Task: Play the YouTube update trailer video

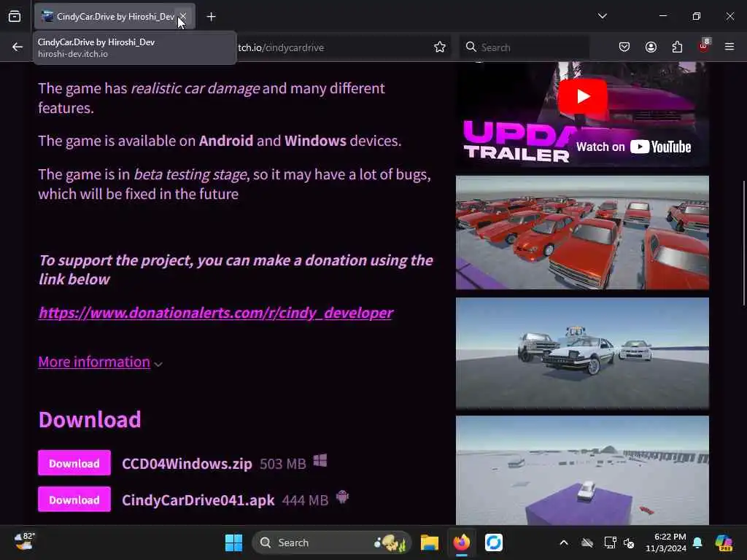Action: coord(582,97)
